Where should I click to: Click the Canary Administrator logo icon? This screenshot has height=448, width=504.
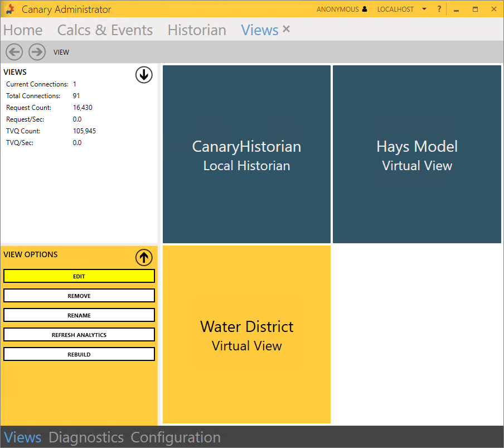click(9, 9)
